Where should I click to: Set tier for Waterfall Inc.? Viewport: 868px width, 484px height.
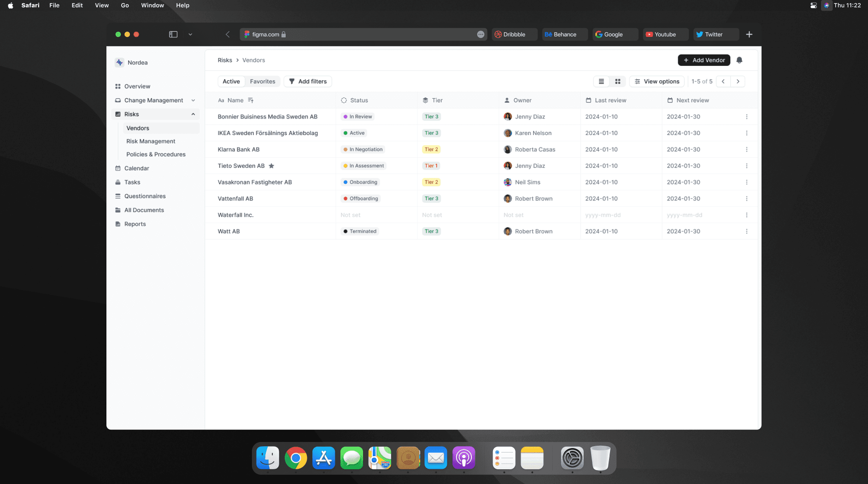point(432,215)
